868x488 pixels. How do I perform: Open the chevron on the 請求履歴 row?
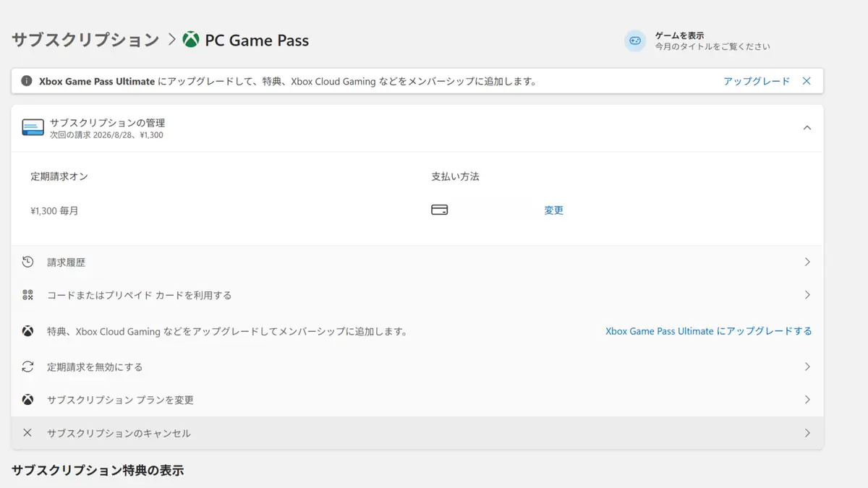[807, 262]
